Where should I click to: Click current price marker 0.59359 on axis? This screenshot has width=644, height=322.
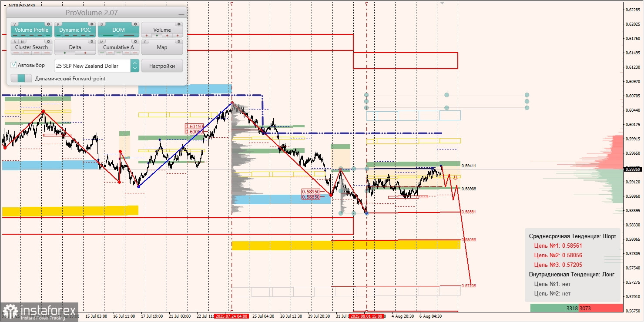pos(633,169)
